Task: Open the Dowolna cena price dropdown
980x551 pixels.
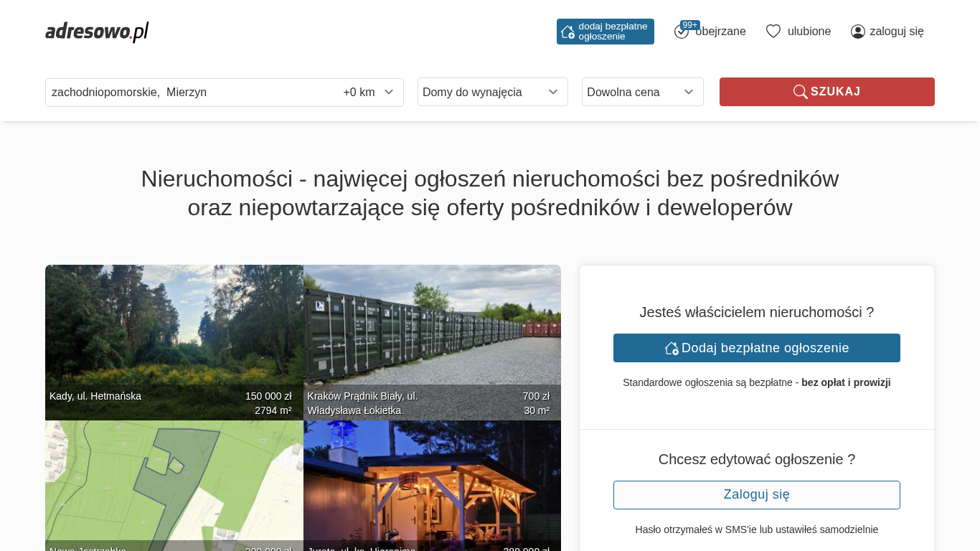Action: coord(642,92)
